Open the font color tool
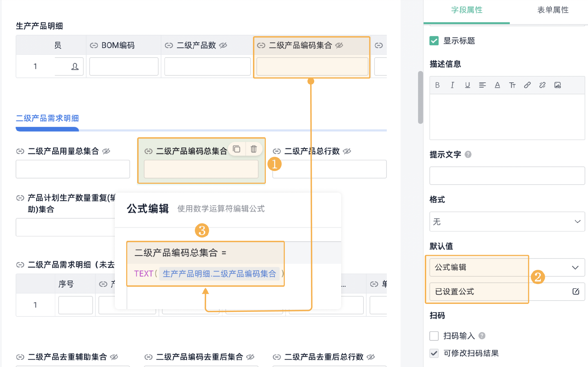Viewport: 588px width, 367px height. [x=497, y=85]
